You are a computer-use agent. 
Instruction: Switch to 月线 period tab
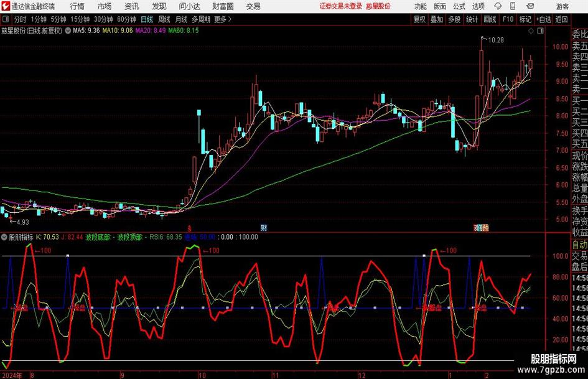(182, 19)
